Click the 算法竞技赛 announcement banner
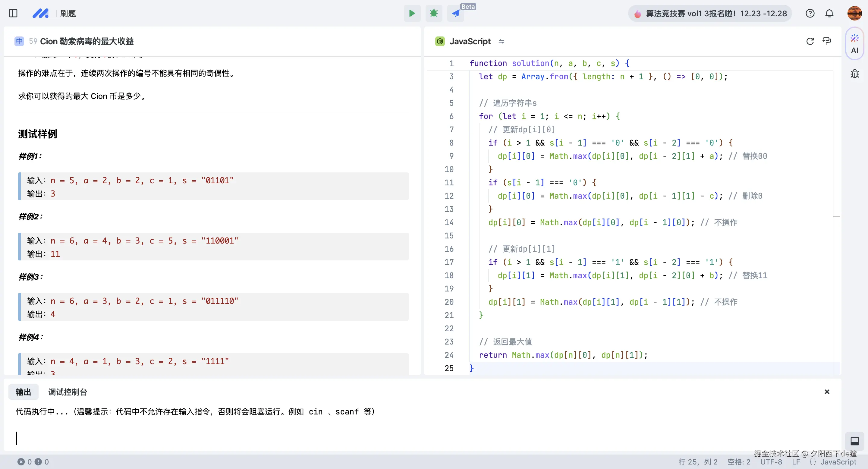Viewport: 868px width, 469px height. coord(710,14)
